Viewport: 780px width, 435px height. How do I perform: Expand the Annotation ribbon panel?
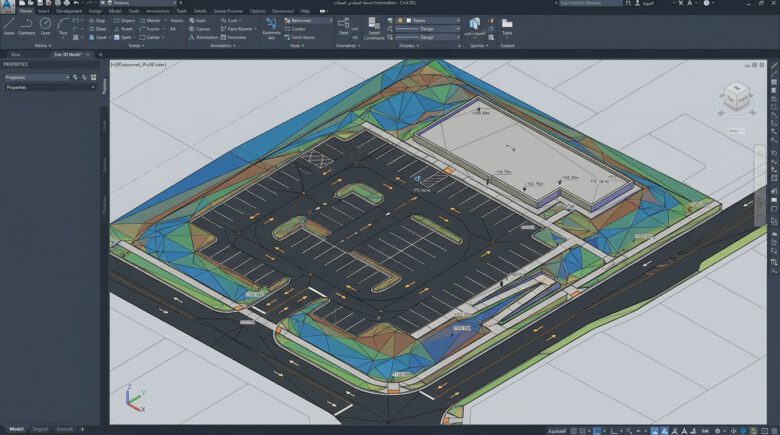(222, 45)
